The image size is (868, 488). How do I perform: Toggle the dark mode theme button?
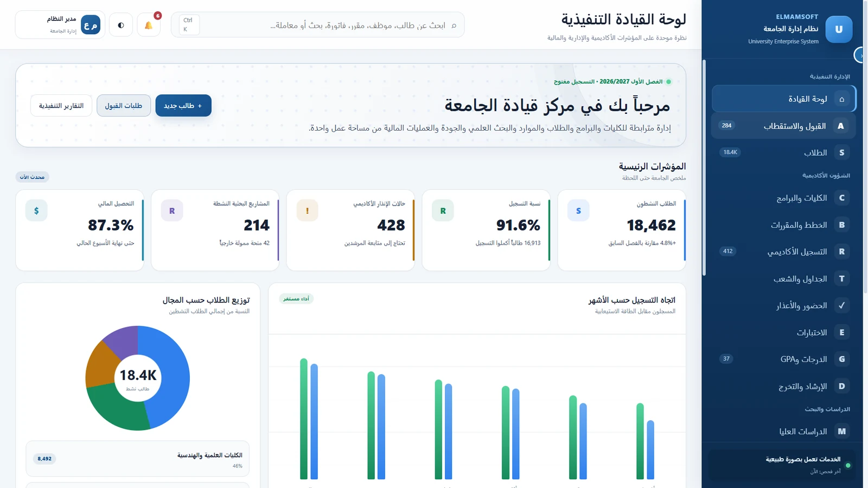pyautogui.click(x=121, y=25)
